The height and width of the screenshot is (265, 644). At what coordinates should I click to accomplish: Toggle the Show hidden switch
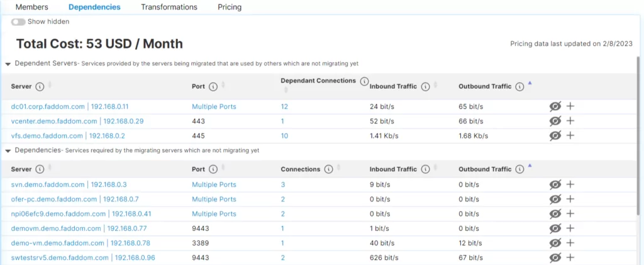pos(18,22)
